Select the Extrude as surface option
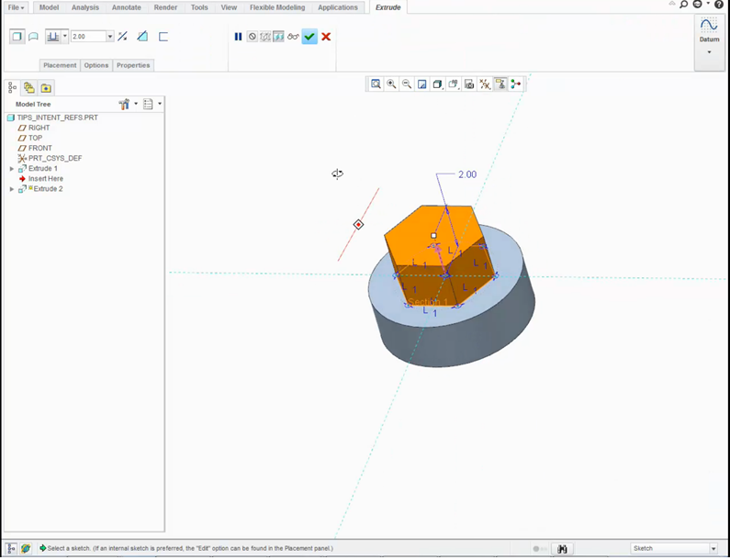This screenshot has width=730, height=560. pyautogui.click(x=34, y=37)
